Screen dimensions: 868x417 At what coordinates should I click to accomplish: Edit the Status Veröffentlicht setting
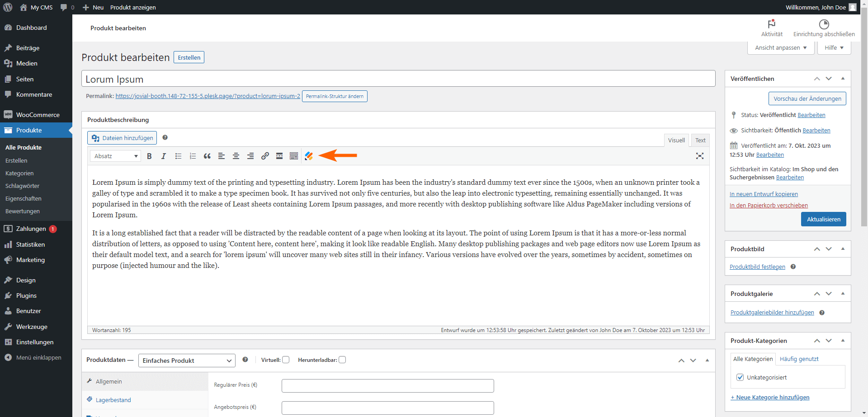tap(811, 115)
